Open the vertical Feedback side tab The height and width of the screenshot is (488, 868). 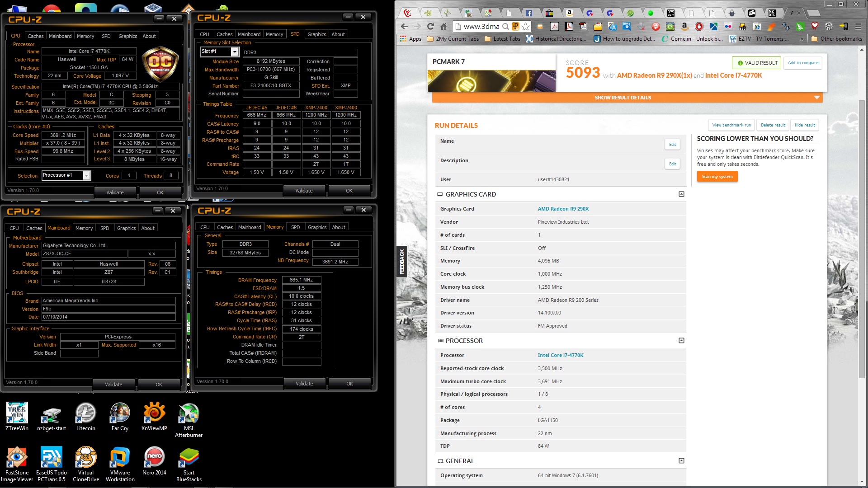coord(401,262)
